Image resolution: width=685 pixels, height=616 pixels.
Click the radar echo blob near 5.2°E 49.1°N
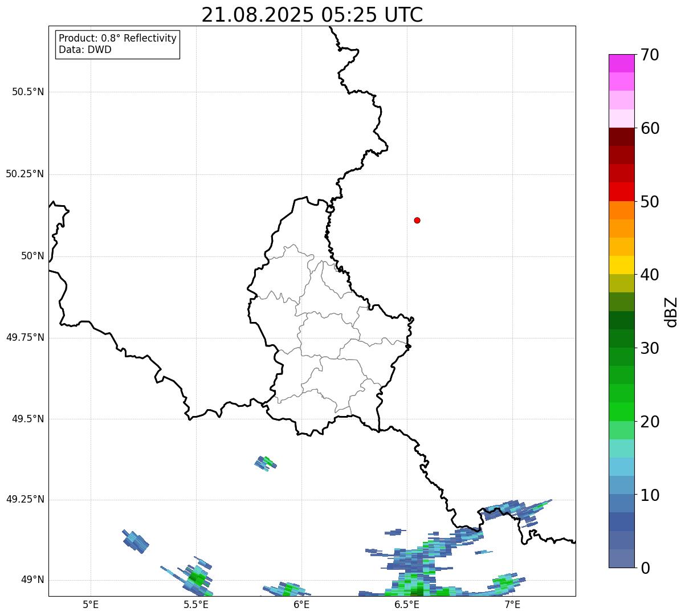pos(136,541)
